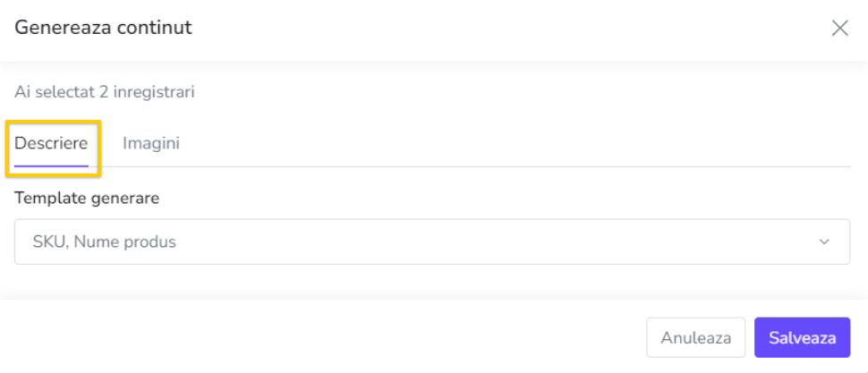Cancel content generation via Anuleaza
The width and height of the screenshot is (868, 373).
(x=696, y=337)
